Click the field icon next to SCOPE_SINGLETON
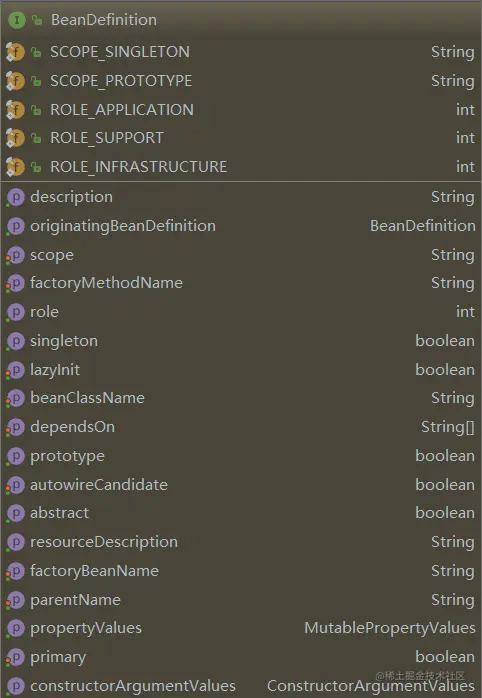 point(15,52)
